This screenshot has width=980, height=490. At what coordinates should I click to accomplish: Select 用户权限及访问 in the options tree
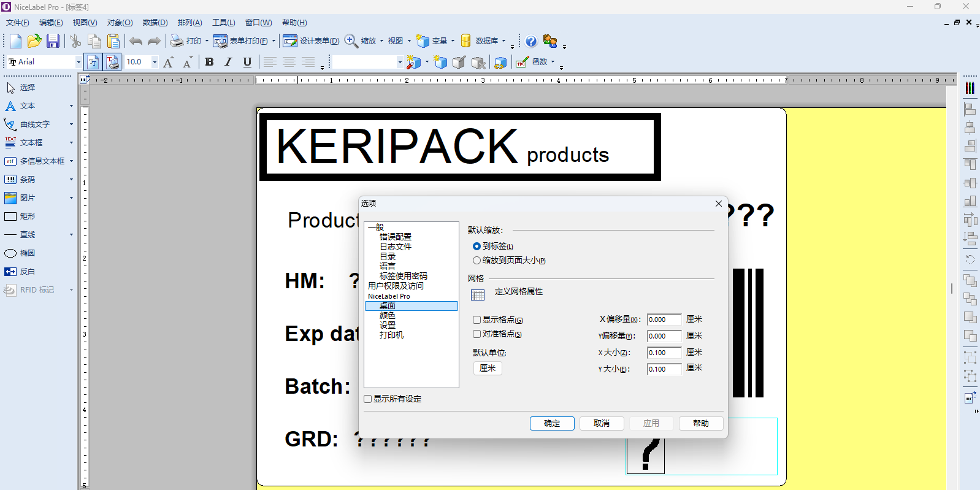(x=396, y=286)
